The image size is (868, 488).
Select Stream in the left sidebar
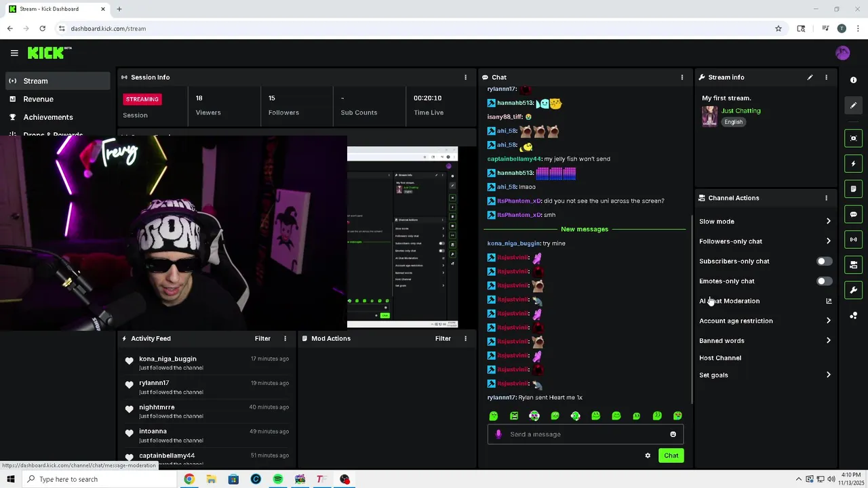pyautogui.click(x=57, y=81)
